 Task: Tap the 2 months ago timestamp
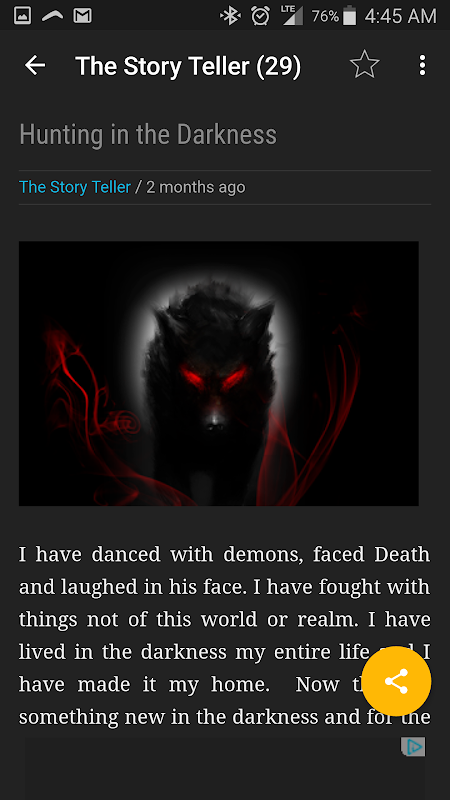196,187
